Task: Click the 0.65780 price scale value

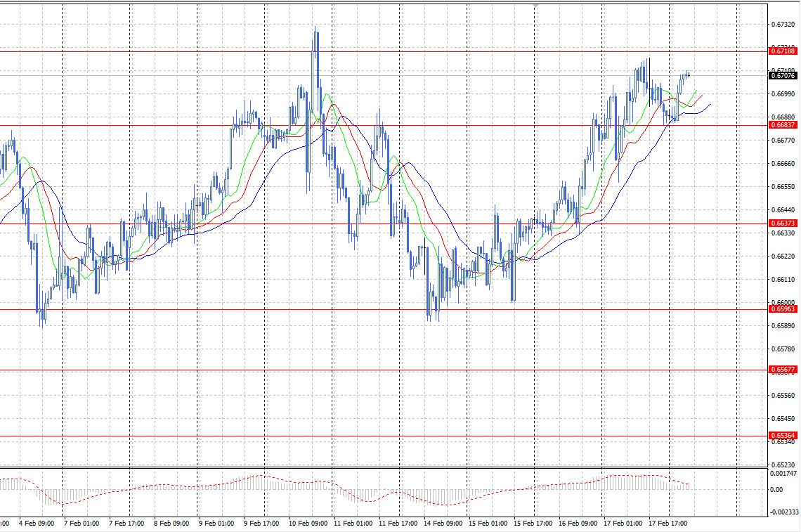Action: coord(783,349)
